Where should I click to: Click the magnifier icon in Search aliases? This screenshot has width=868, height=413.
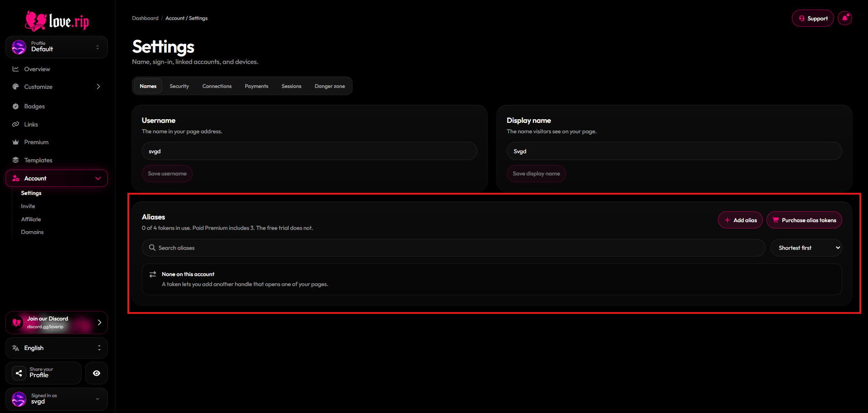point(152,248)
